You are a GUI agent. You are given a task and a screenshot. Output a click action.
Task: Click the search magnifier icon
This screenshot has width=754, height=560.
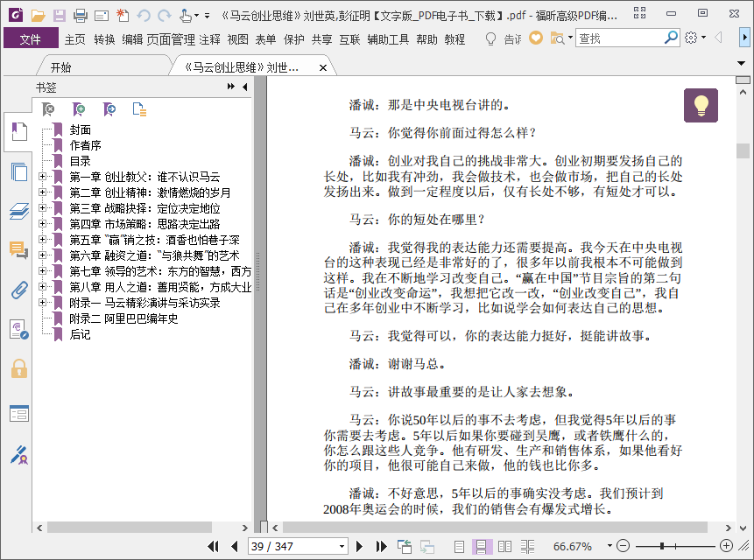[x=671, y=38]
